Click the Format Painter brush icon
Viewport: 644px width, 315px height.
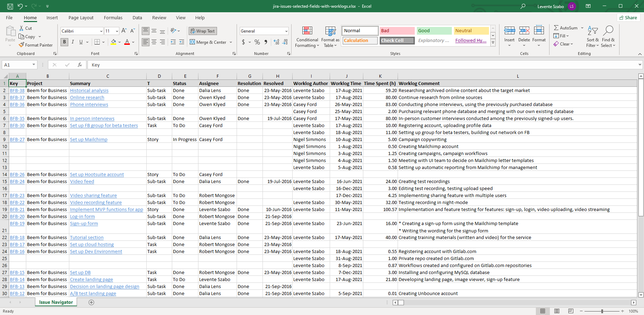22,45
